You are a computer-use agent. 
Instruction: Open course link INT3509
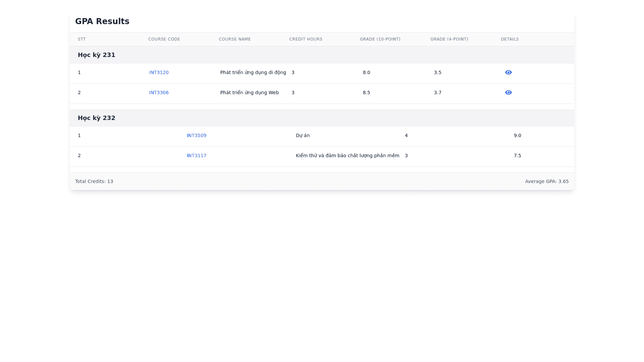point(197,135)
